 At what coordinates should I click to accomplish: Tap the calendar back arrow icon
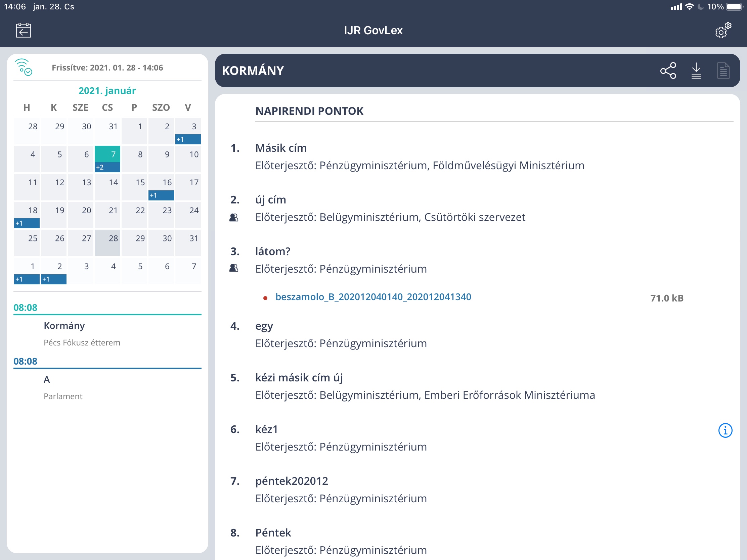(x=23, y=30)
